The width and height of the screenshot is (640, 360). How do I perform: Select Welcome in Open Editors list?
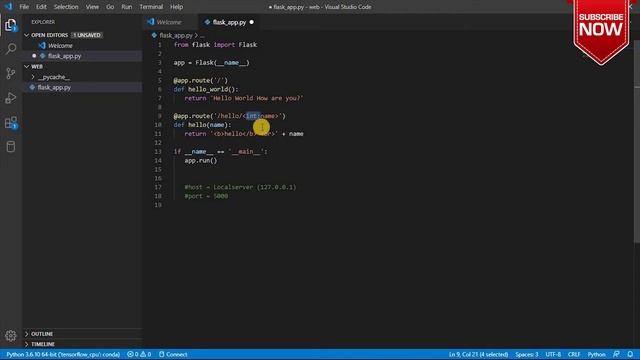pos(60,46)
